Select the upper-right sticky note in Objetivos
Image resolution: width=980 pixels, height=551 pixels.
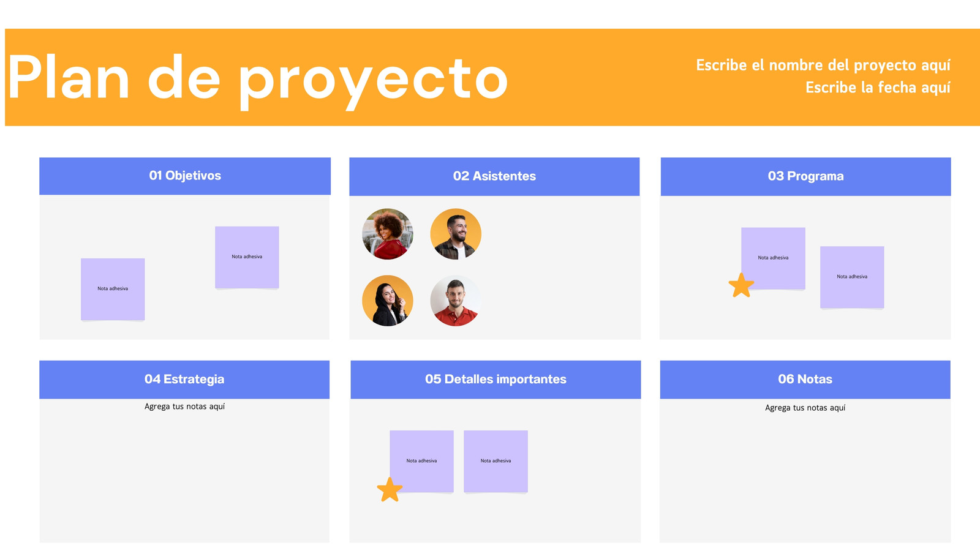(x=247, y=257)
